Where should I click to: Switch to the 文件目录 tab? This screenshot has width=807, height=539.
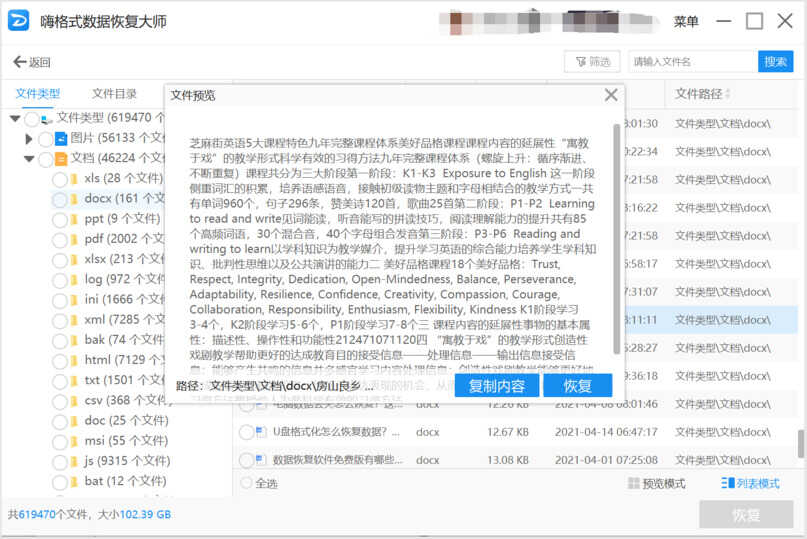point(114,94)
